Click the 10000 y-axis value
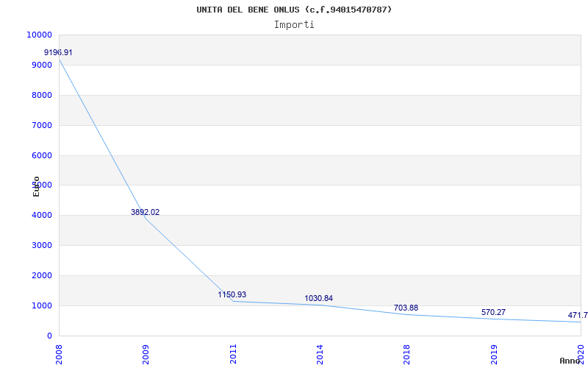 (40, 35)
